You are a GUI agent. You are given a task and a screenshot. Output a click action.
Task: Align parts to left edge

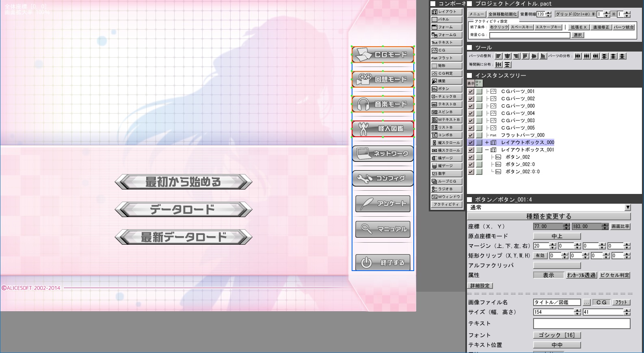click(x=499, y=56)
